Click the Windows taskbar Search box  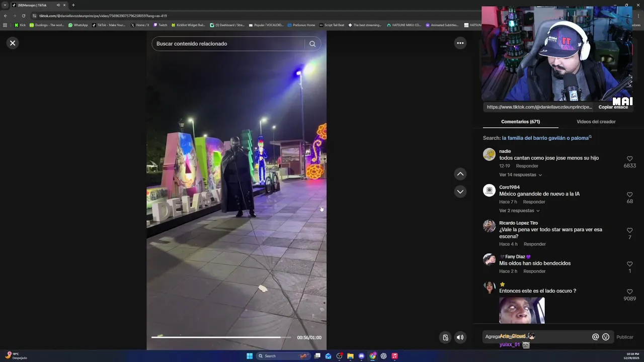[x=283, y=356]
